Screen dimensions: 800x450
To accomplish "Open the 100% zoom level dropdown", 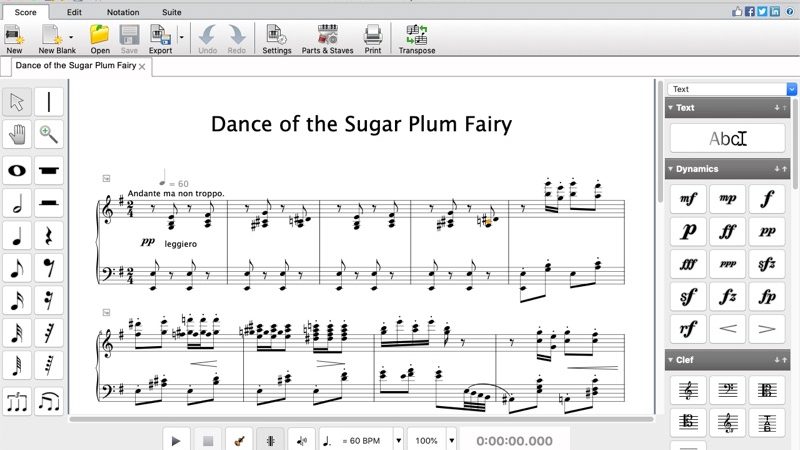I will pyautogui.click(x=452, y=440).
